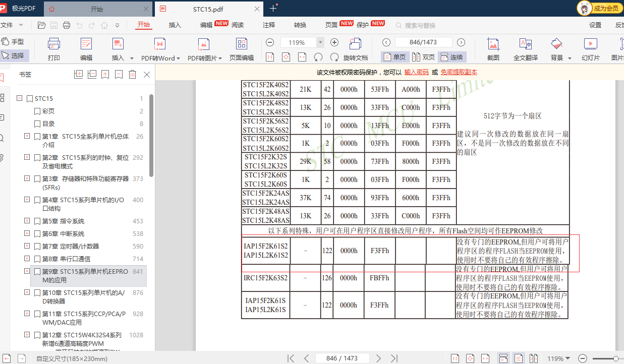The height and width of the screenshot is (364, 624).
Task: Expand 第10章 A/D转换器 bookmark
Action: point(27,292)
